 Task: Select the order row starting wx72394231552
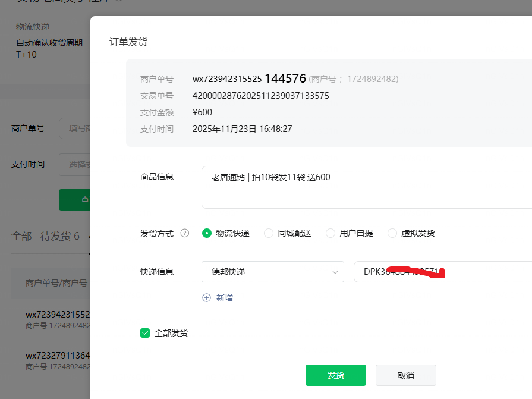(57, 319)
